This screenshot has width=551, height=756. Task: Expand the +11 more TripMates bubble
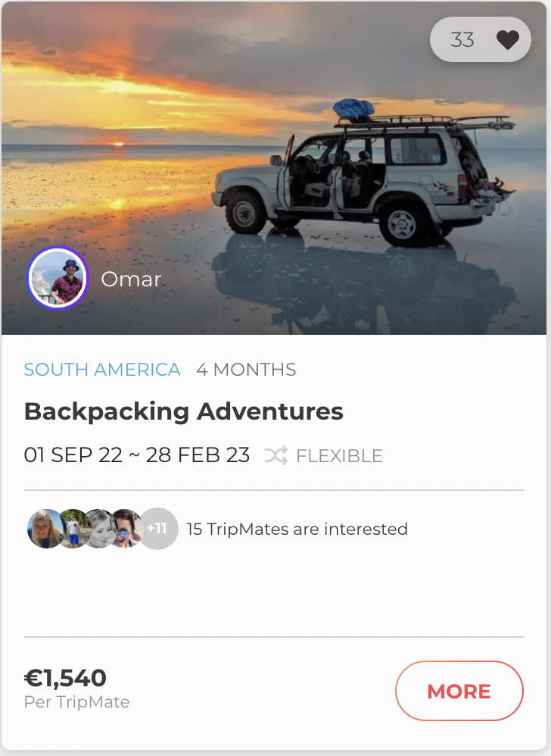point(158,528)
